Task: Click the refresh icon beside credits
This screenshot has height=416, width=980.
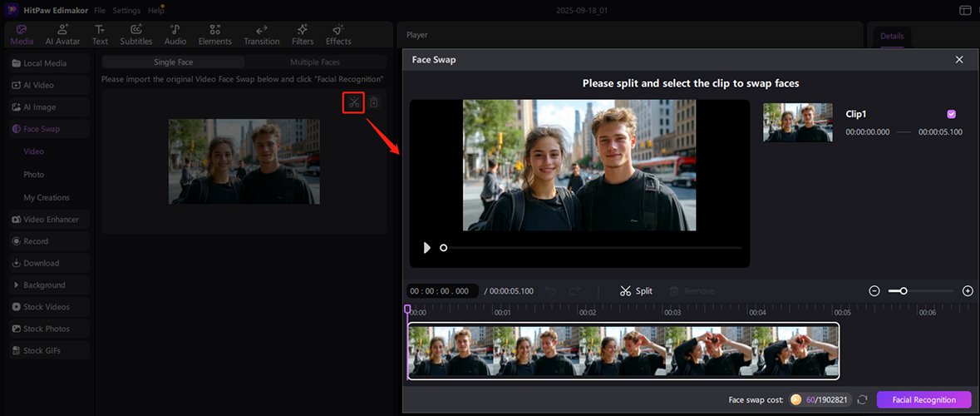Action: [862, 400]
